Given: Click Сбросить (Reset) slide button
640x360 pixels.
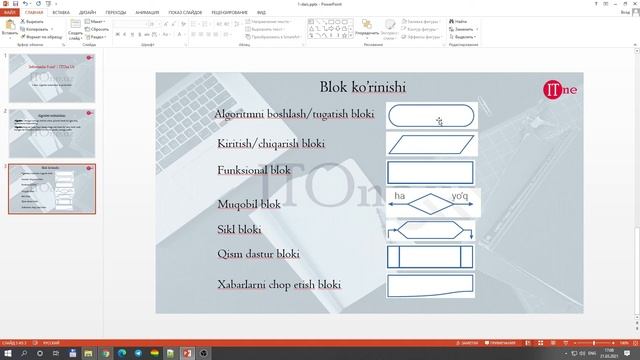Looking at the screenshot, I should click(x=97, y=29).
